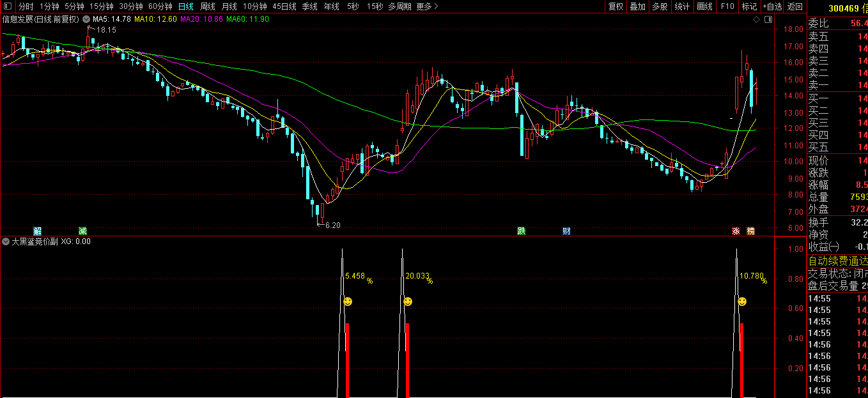This screenshot has width=868, height=398.
Task: Click the 画线 drawing tools button
Action: [704, 6]
